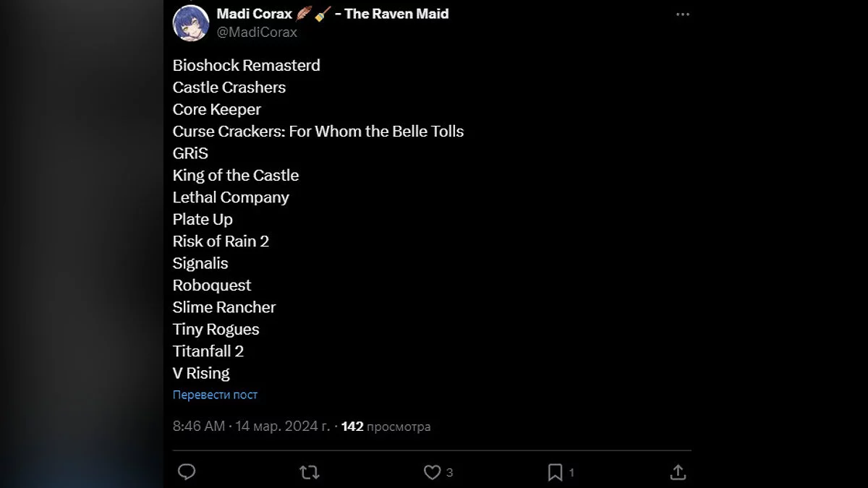Click the "Перевести пост" translate link
This screenshot has width=868, height=488.
[215, 395]
